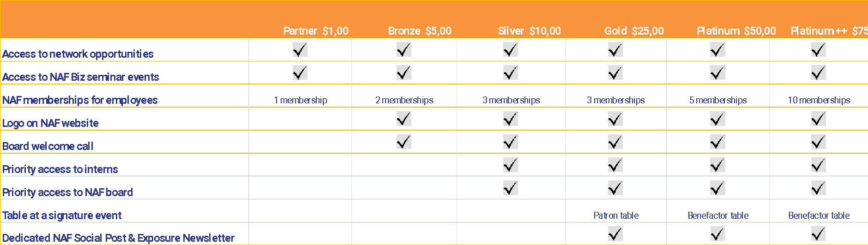Click the '10 memberships' cell under Platinum++
This screenshot has width=868, height=245.
[x=819, y=100]
